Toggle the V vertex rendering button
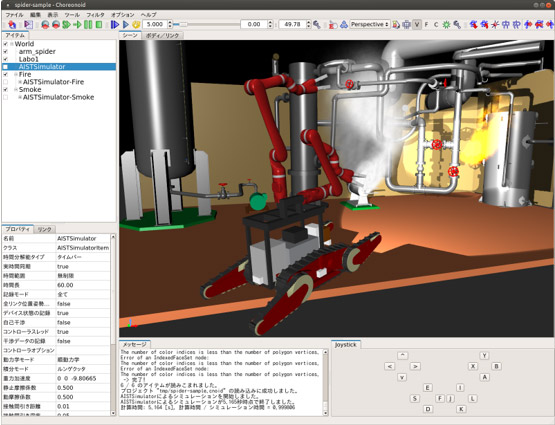This screenshot has width=555, height=425. [417, 24]
